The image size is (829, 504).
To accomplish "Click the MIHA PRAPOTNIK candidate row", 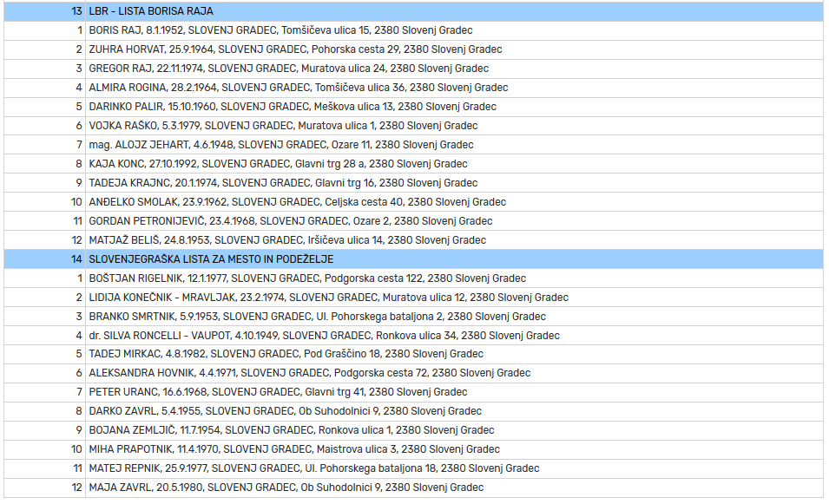I will (x=413, y=448).
